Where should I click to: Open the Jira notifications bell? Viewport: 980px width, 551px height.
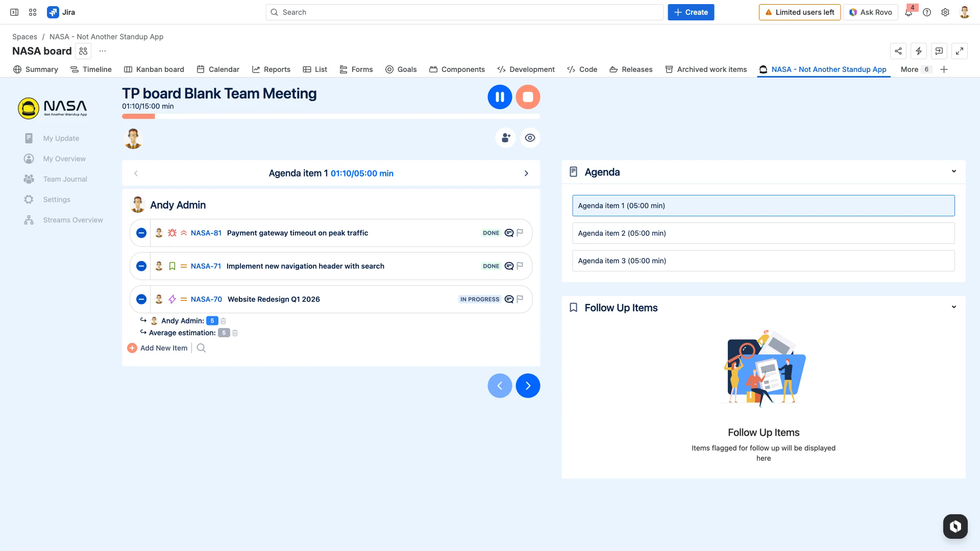click(x=909, y=13)
